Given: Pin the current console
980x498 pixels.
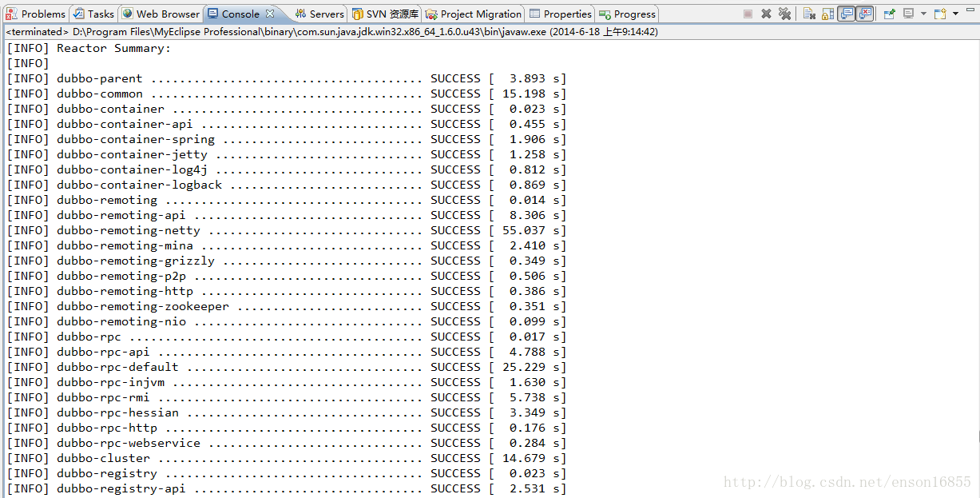Looking at the screenshot, I should pos(890,14).
